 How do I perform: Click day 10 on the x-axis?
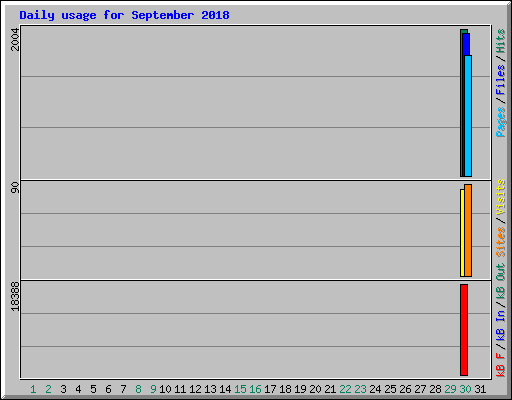[165, 389]
